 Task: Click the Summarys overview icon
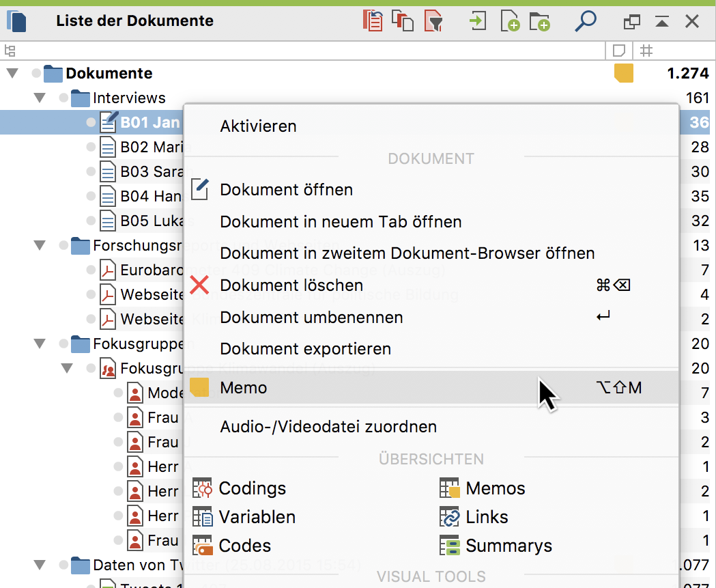(x=449, y=546)
